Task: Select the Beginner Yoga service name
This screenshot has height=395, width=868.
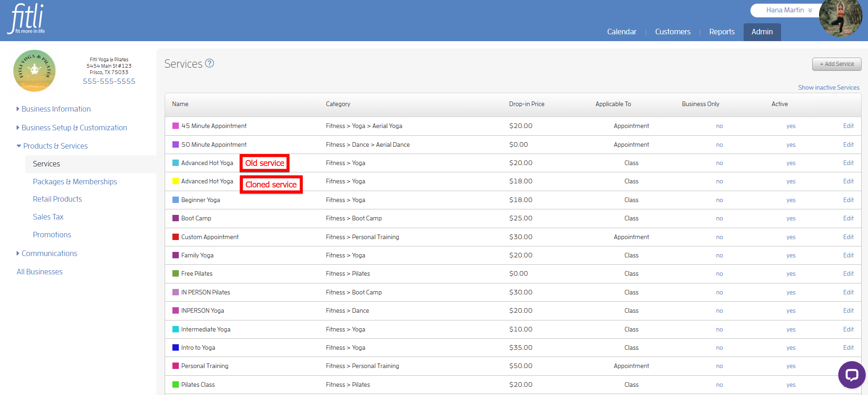Action: tap(200, 200)
